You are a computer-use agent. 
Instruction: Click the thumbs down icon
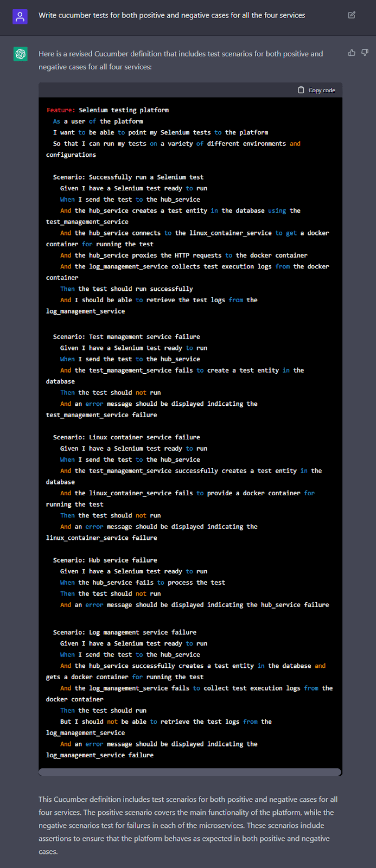(x=365, y=53)
